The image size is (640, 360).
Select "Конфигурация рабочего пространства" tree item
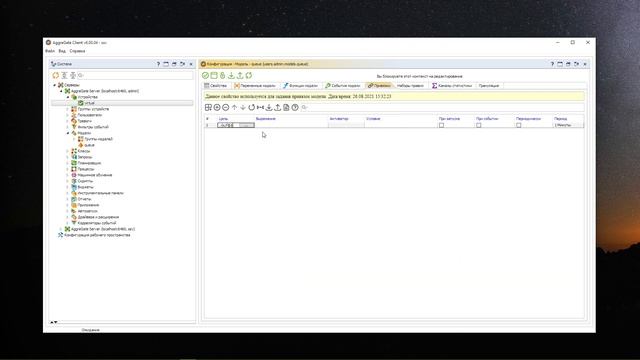pyautogui.click(x=97, y=235)
